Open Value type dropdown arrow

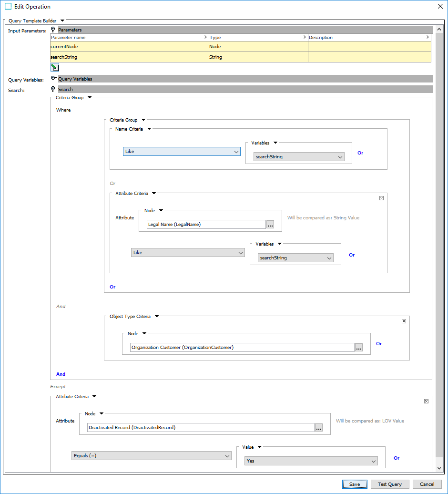[259, 447]
